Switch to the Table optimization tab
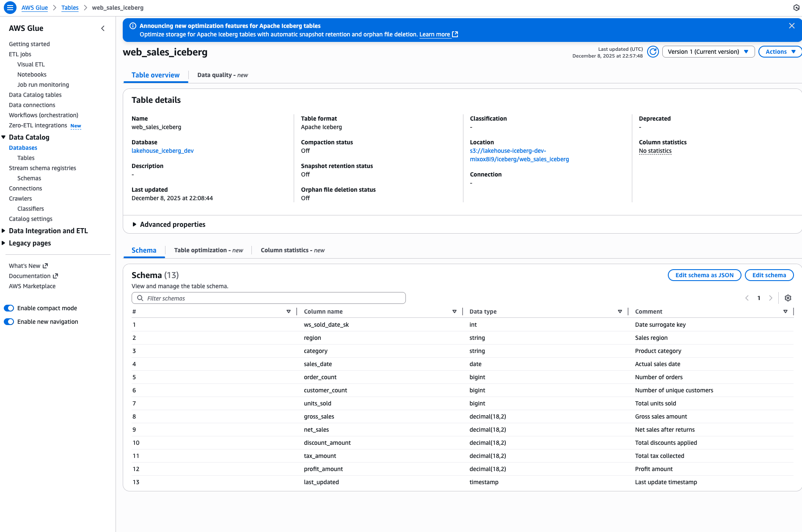Screen dimensions: 802x532 tap(208, 250)
